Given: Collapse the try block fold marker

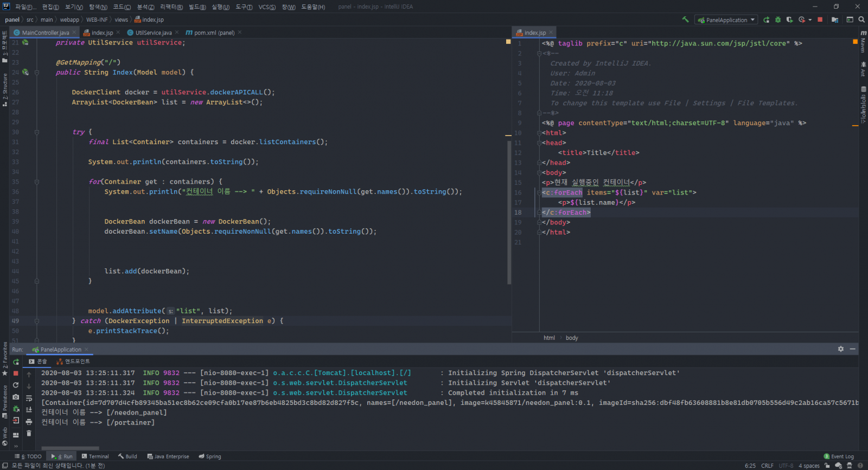Looking at the screenshot, I should [37, 132].
